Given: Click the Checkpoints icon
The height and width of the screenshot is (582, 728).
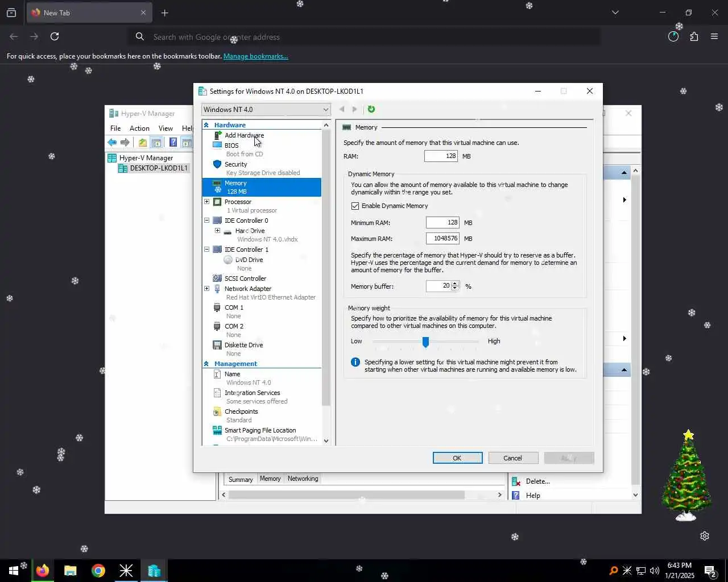Looking at the screenshot, I should click(x=217, y=411).
